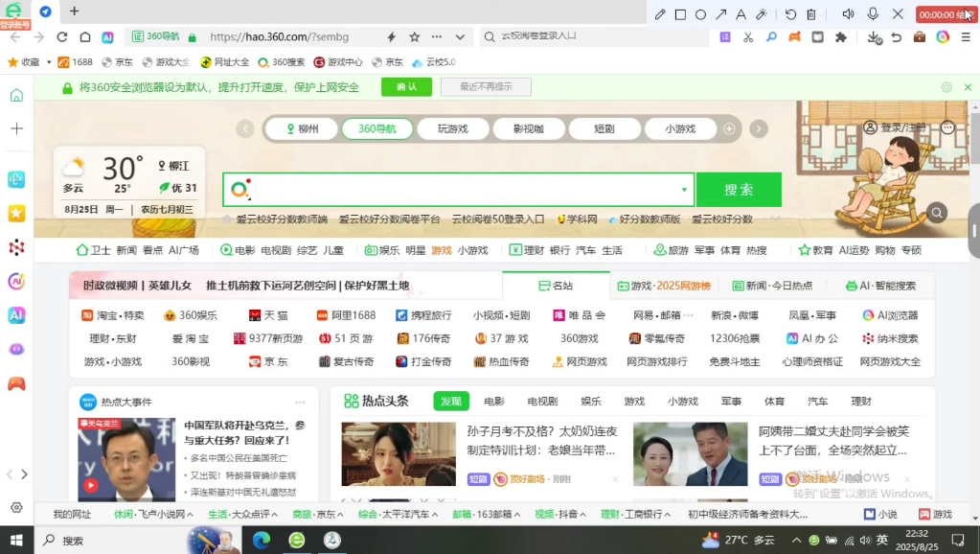Viewport: 980px width, 554px height.
Task: Select the 玩游戏 tab
Action: pos(452,128)
